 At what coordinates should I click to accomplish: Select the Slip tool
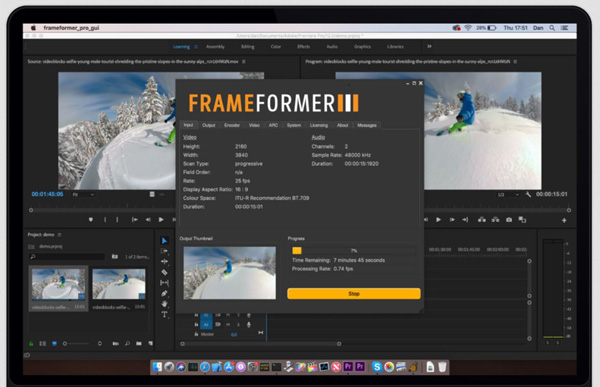[x=164, y=283]
